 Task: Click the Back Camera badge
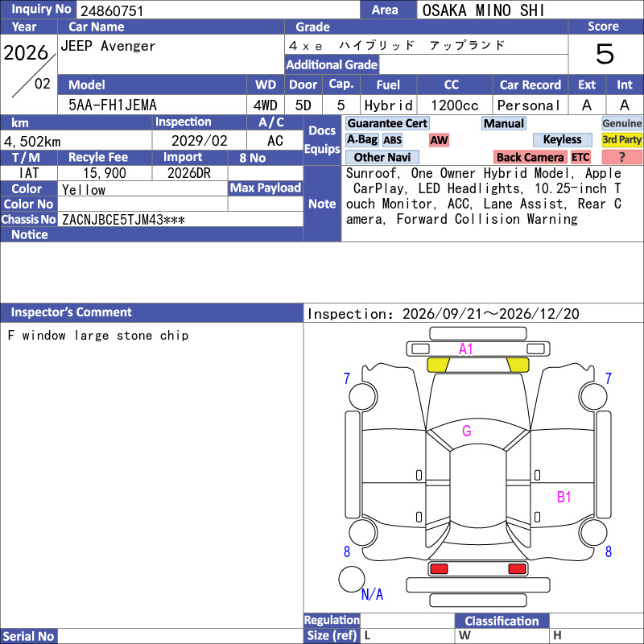[530, 157]
